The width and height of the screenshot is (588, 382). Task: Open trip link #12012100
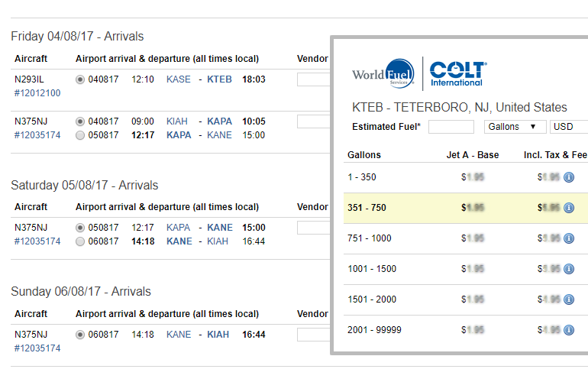click(x=37, y=93)
